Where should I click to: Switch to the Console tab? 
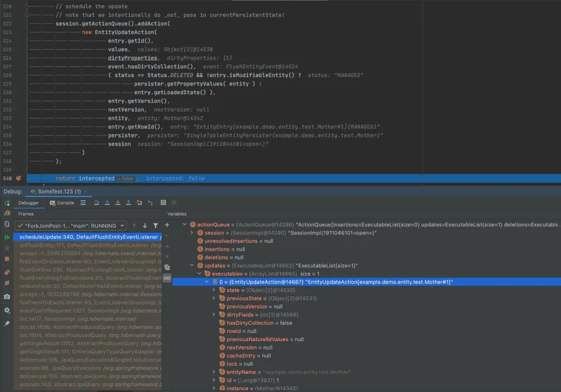(x=62, y=203)
